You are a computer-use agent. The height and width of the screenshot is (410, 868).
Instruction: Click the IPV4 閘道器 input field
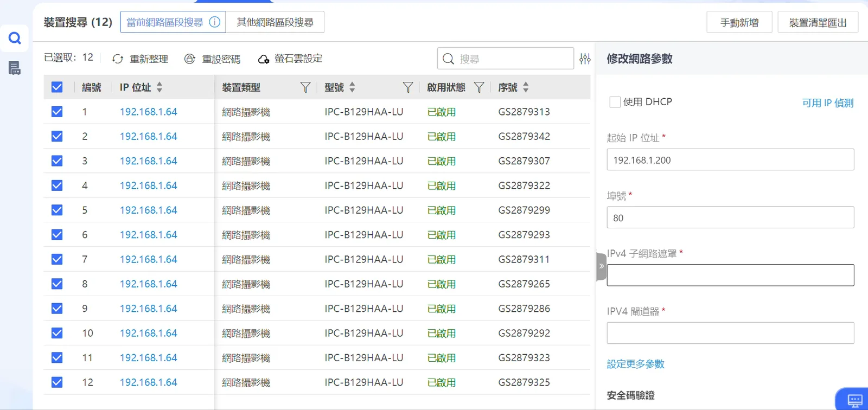coord(730,333)
